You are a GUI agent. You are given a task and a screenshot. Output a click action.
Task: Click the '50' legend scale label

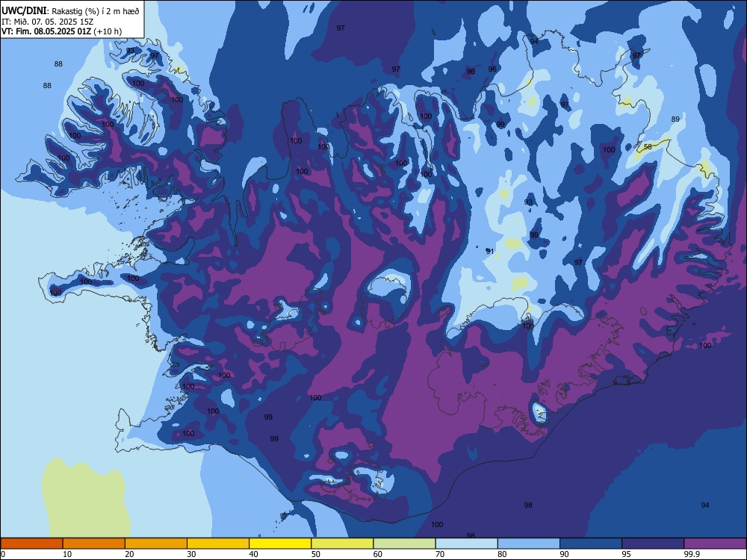(315, 554)
